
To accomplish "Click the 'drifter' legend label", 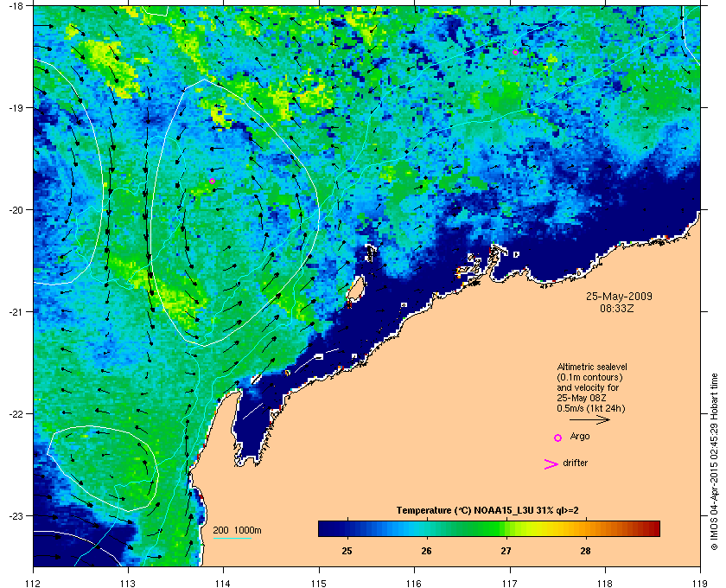I will [575, 463].
